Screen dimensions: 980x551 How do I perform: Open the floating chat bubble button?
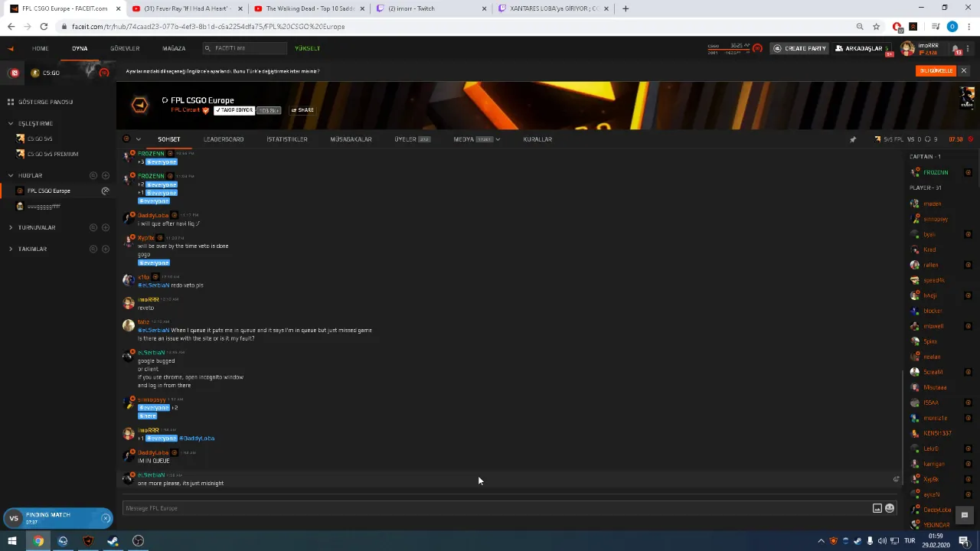[x=965, y=515]
